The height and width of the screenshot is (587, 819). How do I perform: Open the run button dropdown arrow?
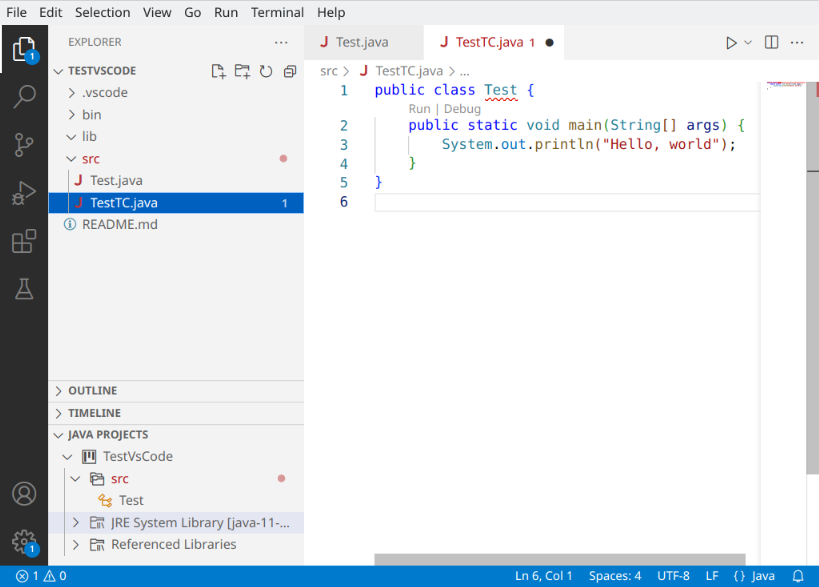(x=748, y=43)
